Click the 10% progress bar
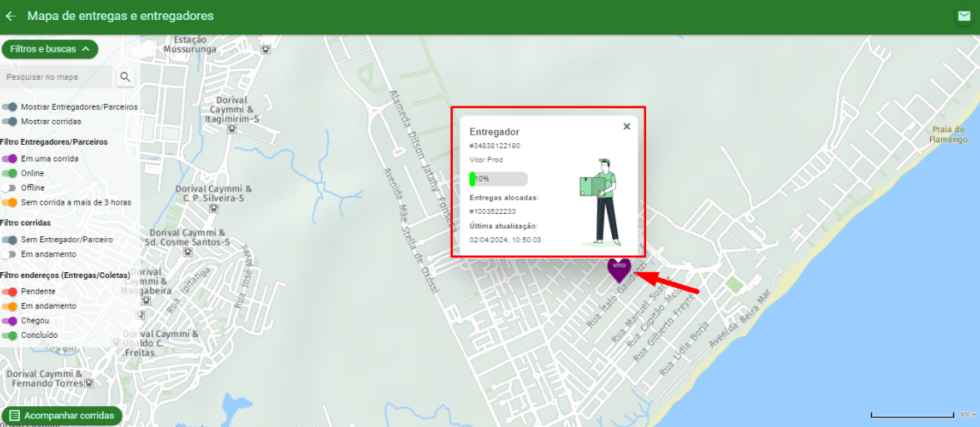 (x=499, y=179)
